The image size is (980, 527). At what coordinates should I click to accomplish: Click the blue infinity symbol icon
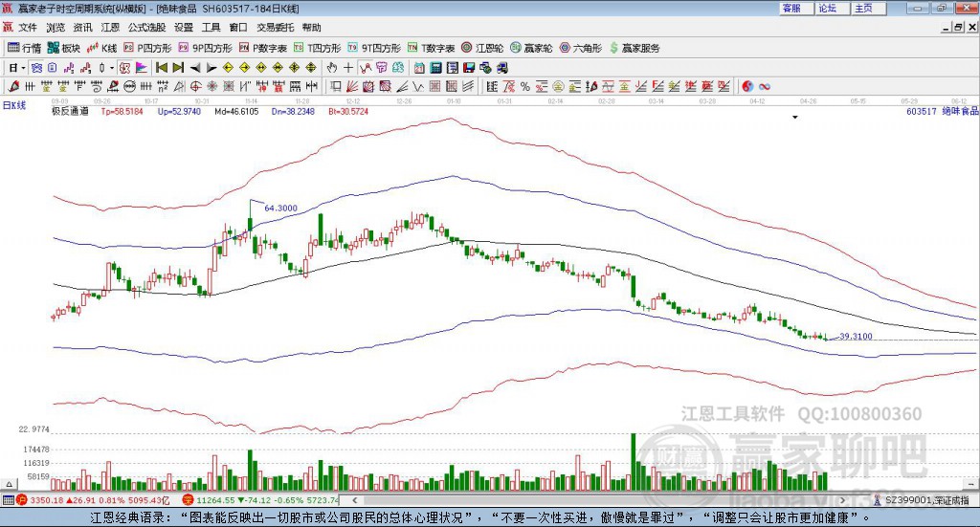[764, 86]
